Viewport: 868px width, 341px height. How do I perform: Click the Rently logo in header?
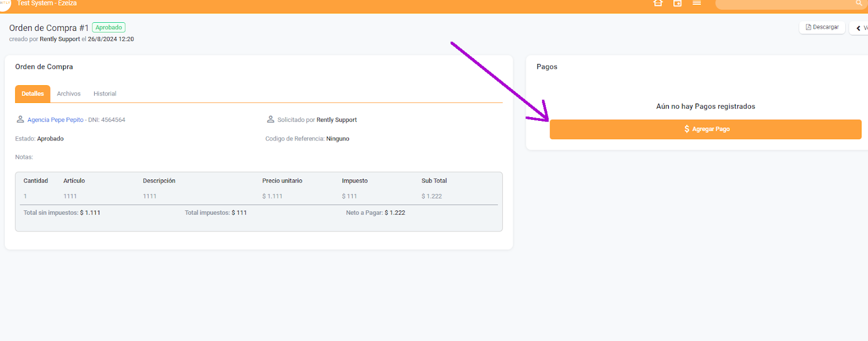coord(4,3)
